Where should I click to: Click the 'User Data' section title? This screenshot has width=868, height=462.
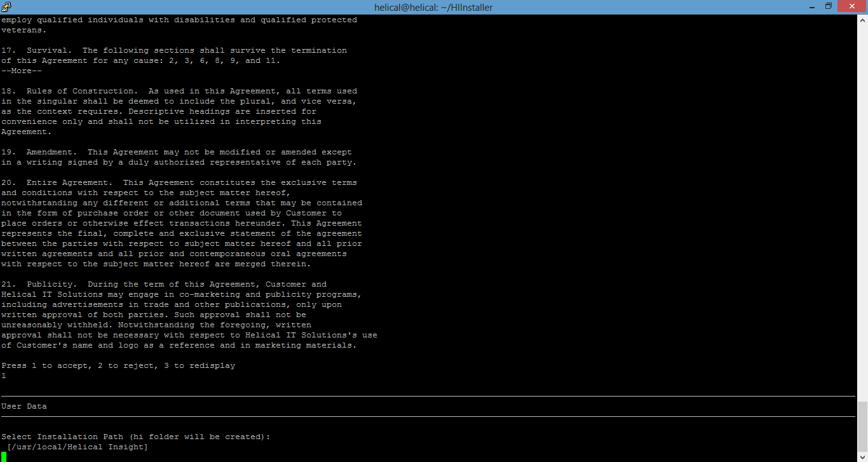(24, 406)
